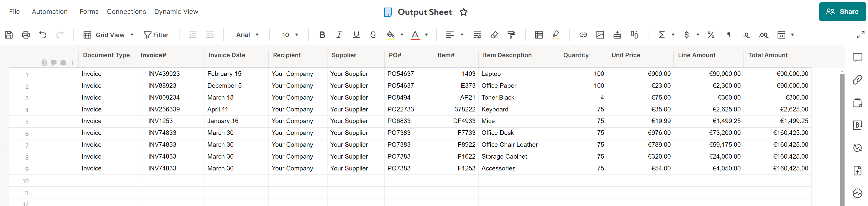Image resolution: width=868 pixels, height=206 pixels.
Task: Toggle the thousands separator format
Action: (x=729, y=35)
